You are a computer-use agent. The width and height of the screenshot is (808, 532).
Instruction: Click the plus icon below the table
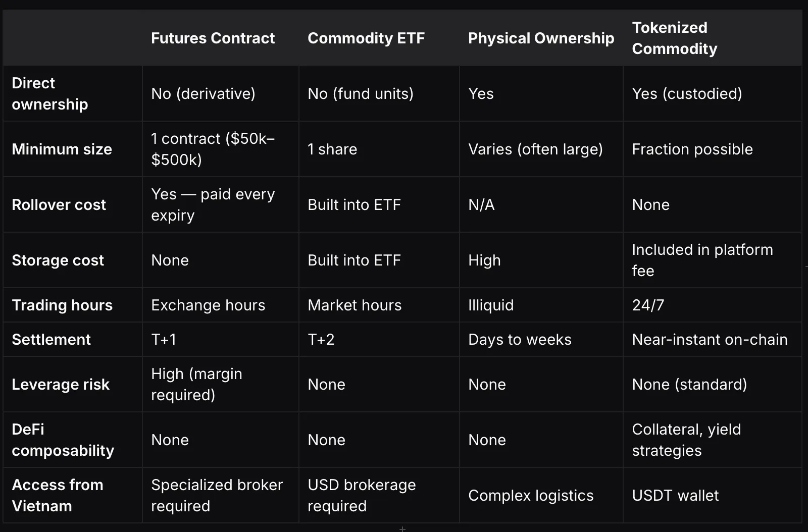coord(402,528)
